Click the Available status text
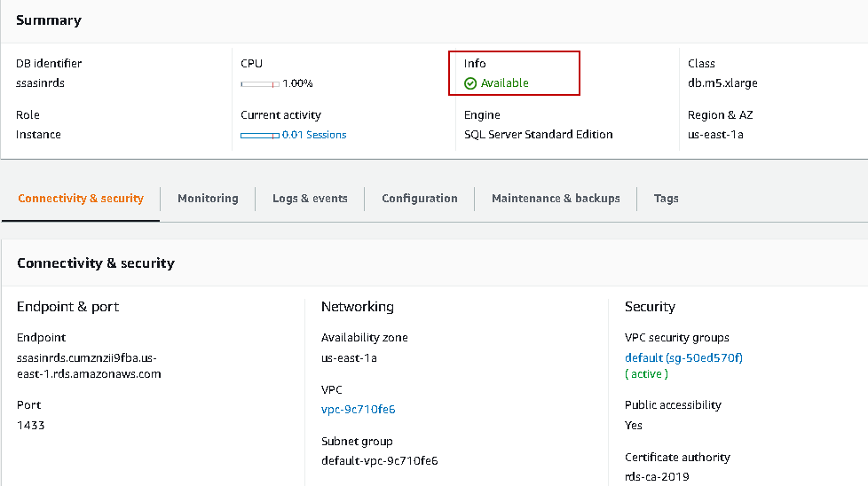 [x=504, y=83]
